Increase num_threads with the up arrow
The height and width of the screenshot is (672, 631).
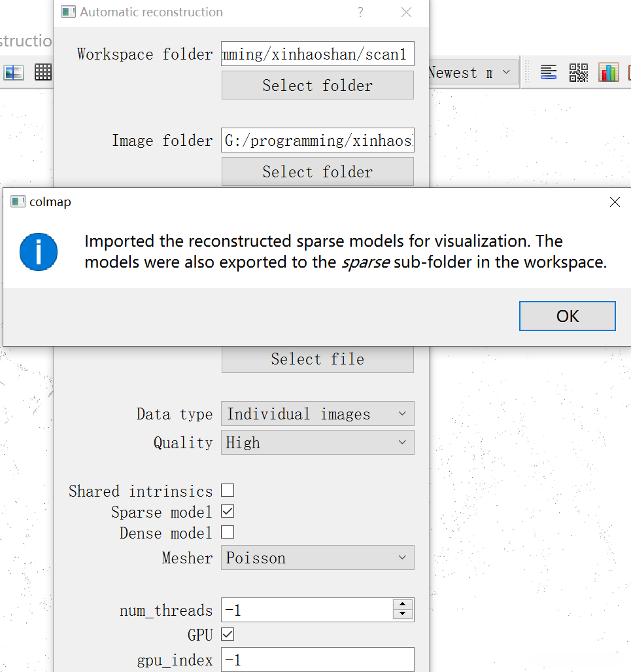[x=403, y=605]
